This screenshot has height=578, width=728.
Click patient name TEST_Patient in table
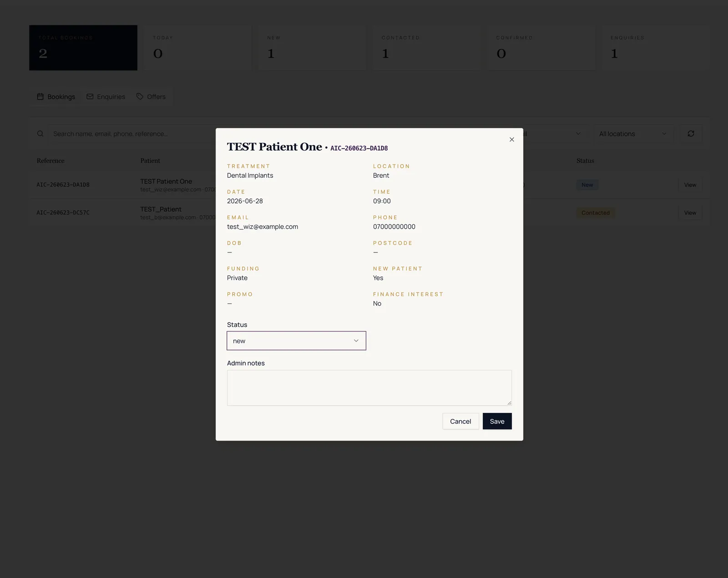coord(161,209)
